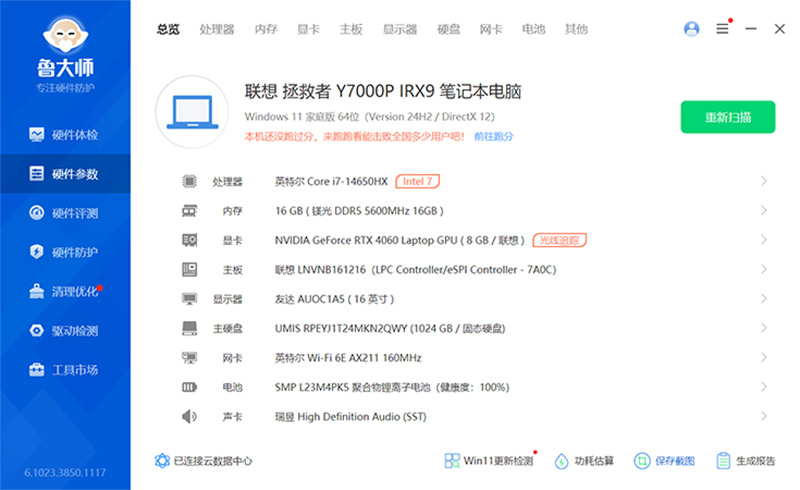Switch to 内存 tab
The width and height of the screenshot is (800, 490).
tap(266, 30)
